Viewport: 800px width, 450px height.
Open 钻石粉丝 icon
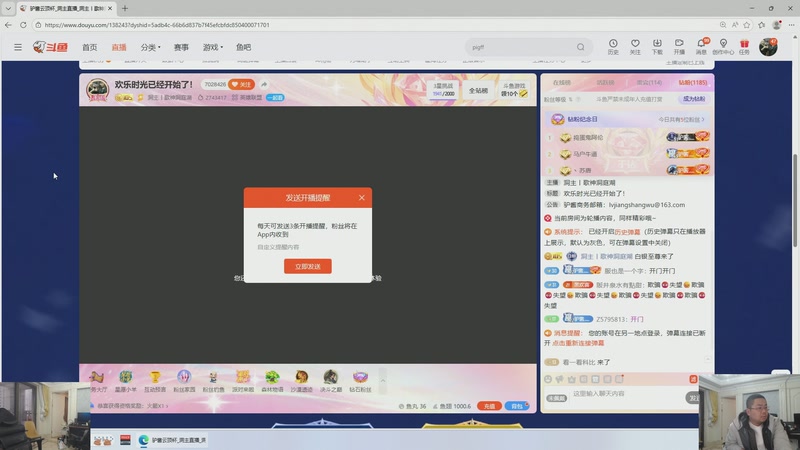tap(360, 381)
